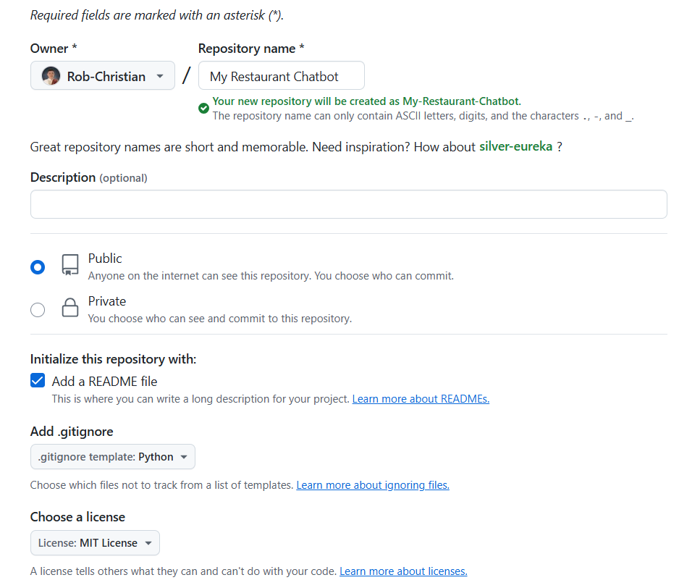Select the Public radio button

37,266
